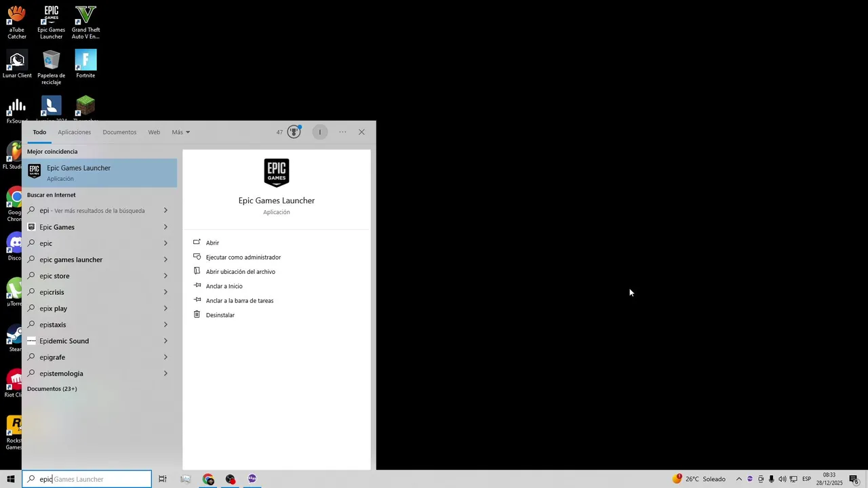Screen dimensions: 868x488
Task: Open FxSound desktop shortcut
Action: [x=17, y=110]
